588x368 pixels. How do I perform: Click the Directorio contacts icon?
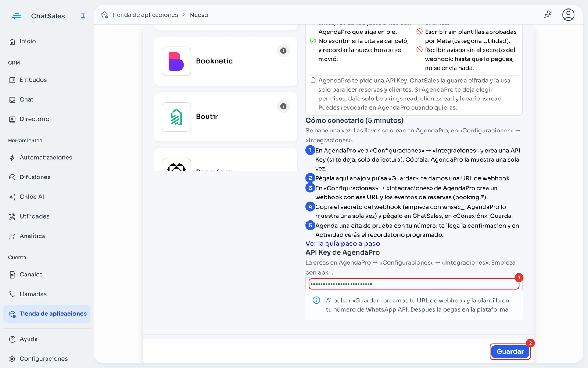click(x=12, y=119)
